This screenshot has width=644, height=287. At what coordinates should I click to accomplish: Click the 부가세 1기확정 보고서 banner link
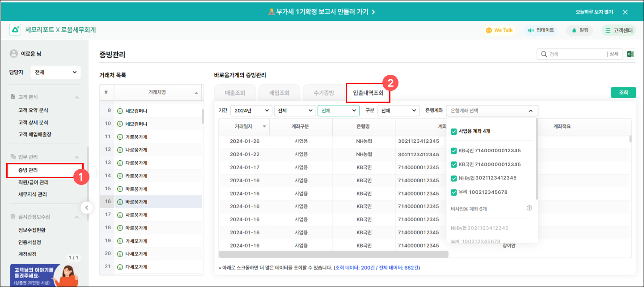pos(322,12)
